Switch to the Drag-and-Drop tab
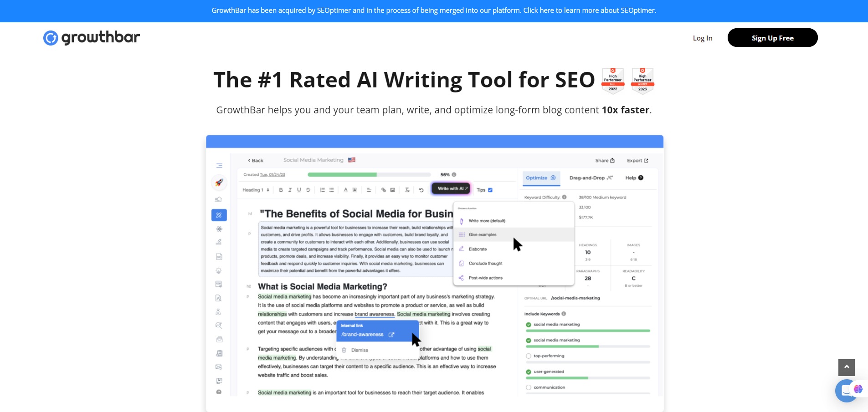 pos(591,178)
